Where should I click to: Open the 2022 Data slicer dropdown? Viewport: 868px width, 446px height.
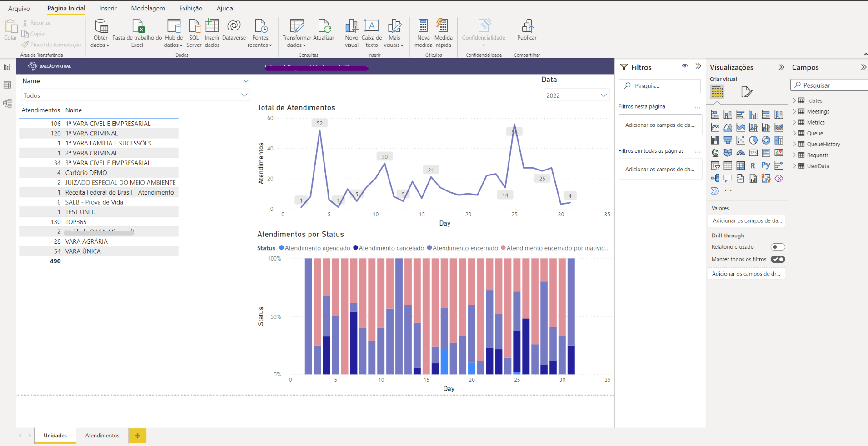point(604,95)
